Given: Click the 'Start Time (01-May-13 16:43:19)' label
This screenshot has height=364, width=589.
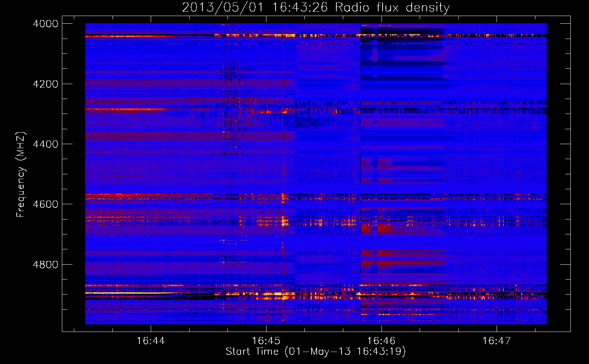Looking at the screenshot, I should pyautogui.click(x=316, y=351).
